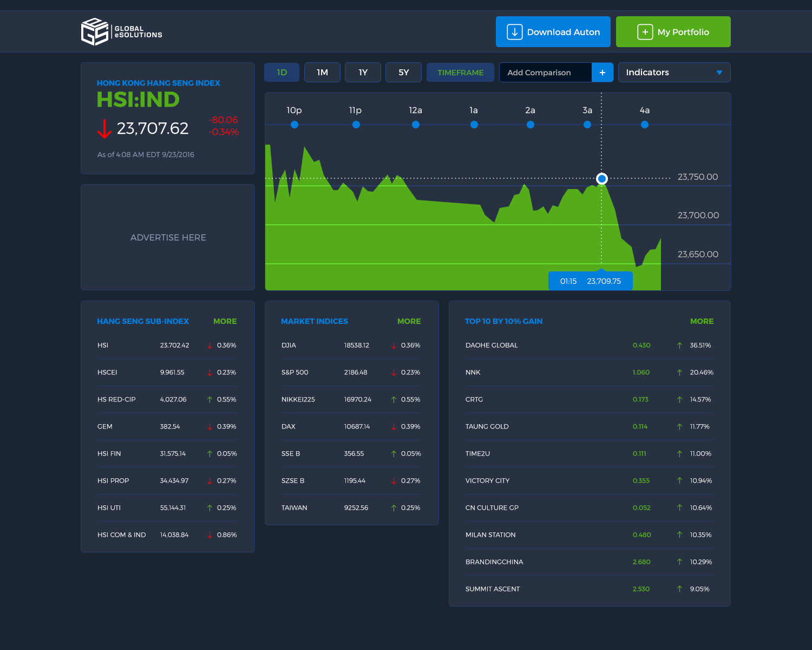Click the Global eSolutions logo
Screen dimensions: 812x650
(x=121, y=32)
